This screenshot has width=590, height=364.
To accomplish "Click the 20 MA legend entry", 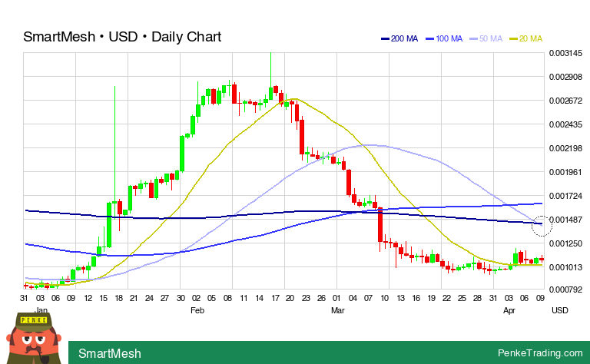I will (x=525, y=38).
